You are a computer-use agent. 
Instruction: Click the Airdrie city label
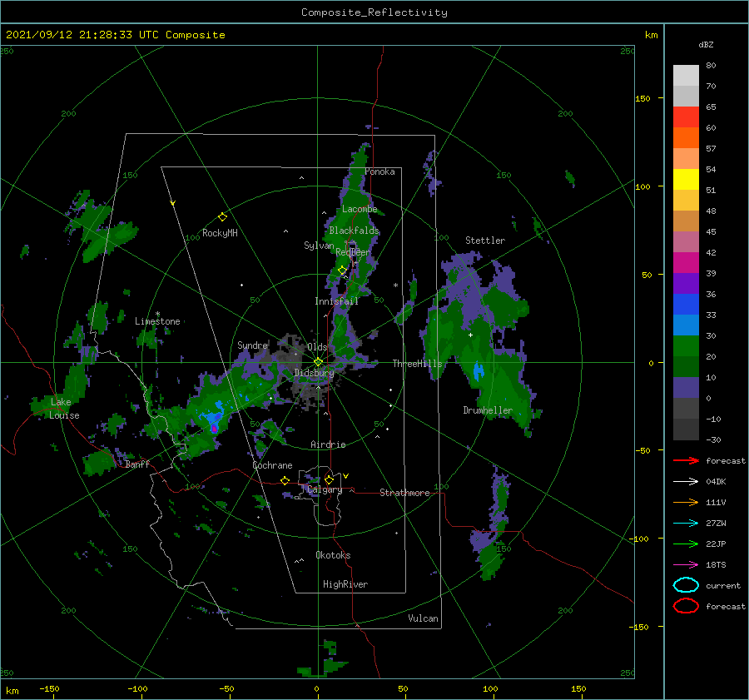coord(328,444)
